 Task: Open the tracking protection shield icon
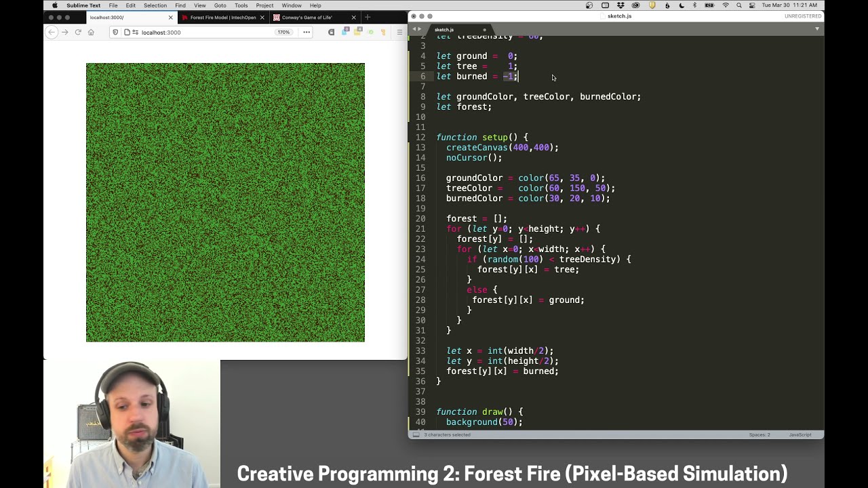click(x=115, y=32)
